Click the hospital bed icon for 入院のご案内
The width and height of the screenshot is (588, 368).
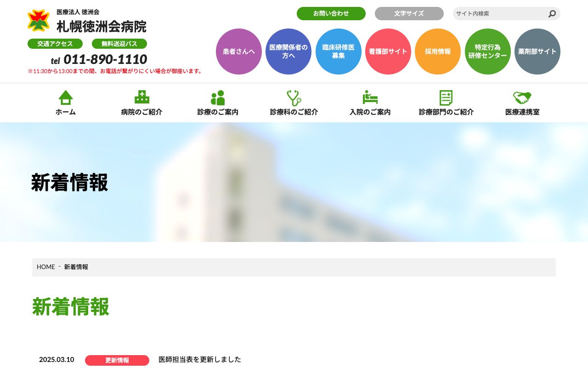[x=370, y=98]
